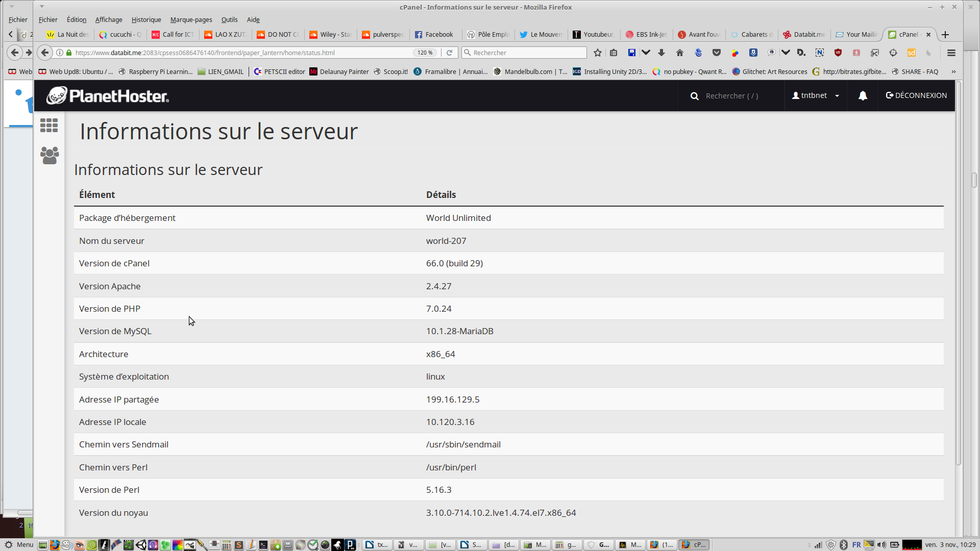Switch to the Databit.me tab
This screenshot has height=551, width=980.
804,35
